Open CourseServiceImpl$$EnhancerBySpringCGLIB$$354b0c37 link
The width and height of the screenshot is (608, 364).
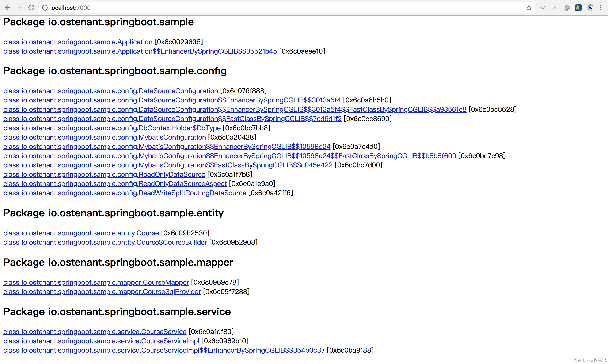(164, 351)
